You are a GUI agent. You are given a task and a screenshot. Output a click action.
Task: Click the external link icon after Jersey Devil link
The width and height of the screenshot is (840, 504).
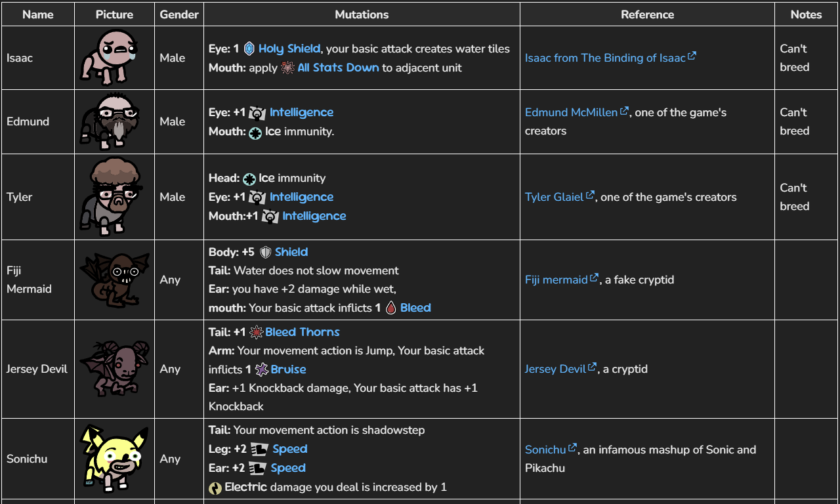tap(592, 367)
